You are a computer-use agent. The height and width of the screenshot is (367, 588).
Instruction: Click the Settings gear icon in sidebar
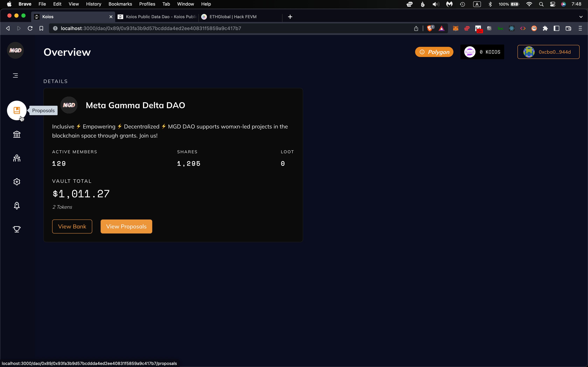pyautogui.click(x=16, y=181)
